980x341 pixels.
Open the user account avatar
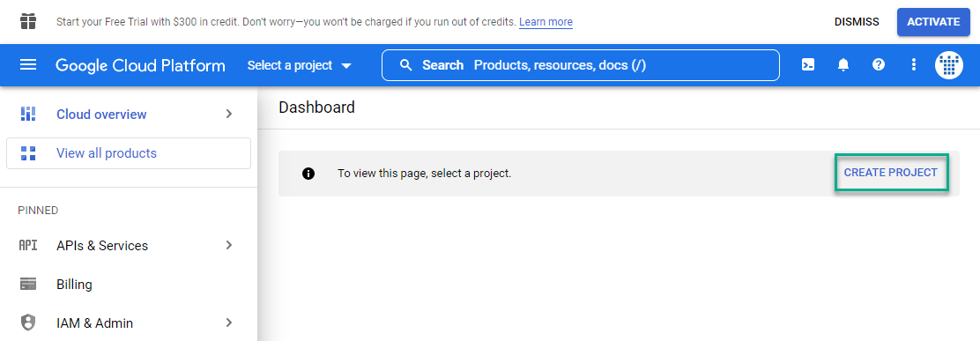(949, 65)
